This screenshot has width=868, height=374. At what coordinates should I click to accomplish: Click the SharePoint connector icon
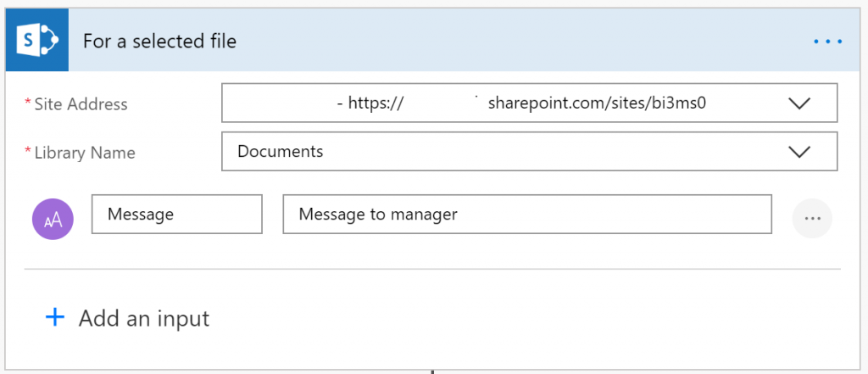pyautogui.click(x=37, y=40)
